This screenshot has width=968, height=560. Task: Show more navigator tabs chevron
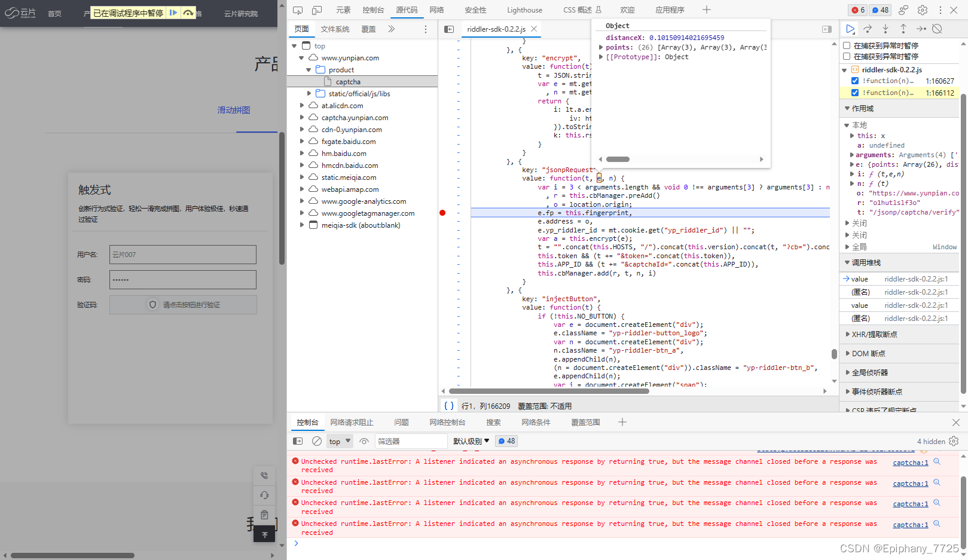pyautogui.click(x=392, y=29)
